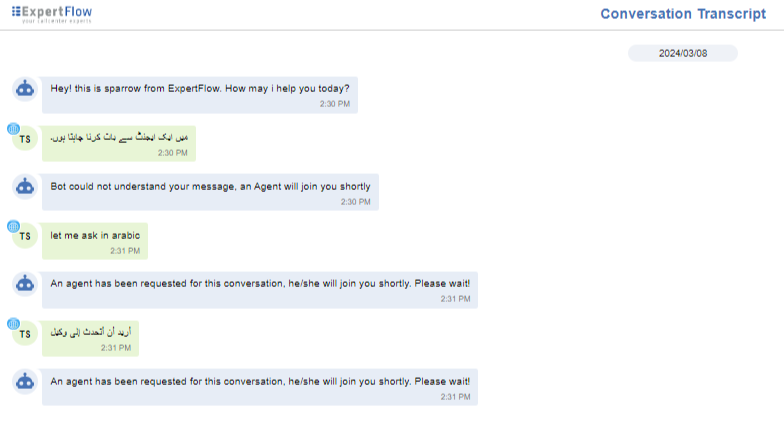Click the 'Bot could not understand your message' bubble
Viewport: 784px width, 447px height.
[x=210, y=192]
